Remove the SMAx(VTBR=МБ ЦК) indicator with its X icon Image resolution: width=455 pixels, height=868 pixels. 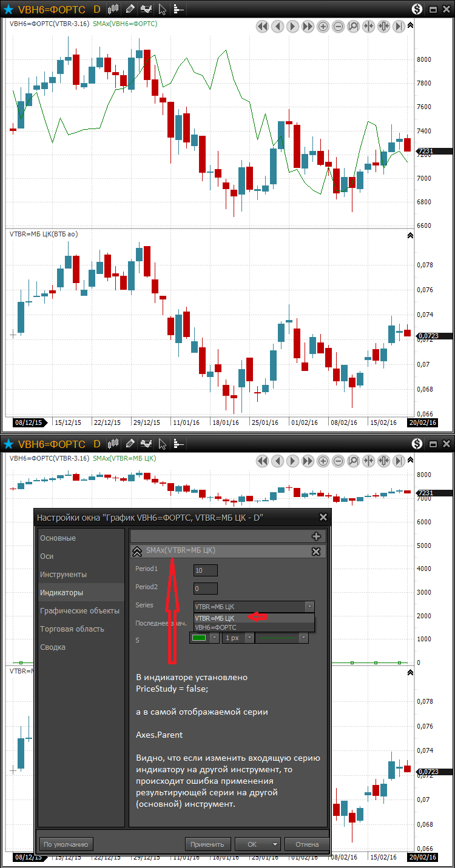coord(315,551)
